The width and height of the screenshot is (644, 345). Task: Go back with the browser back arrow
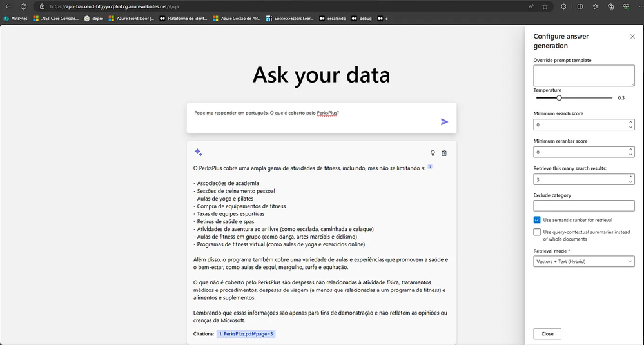8,6
